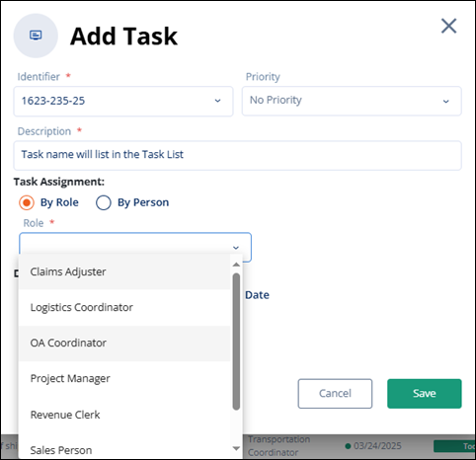Select the By Role radio button
This screenshot has width=476, height=460.
[27, 202]
